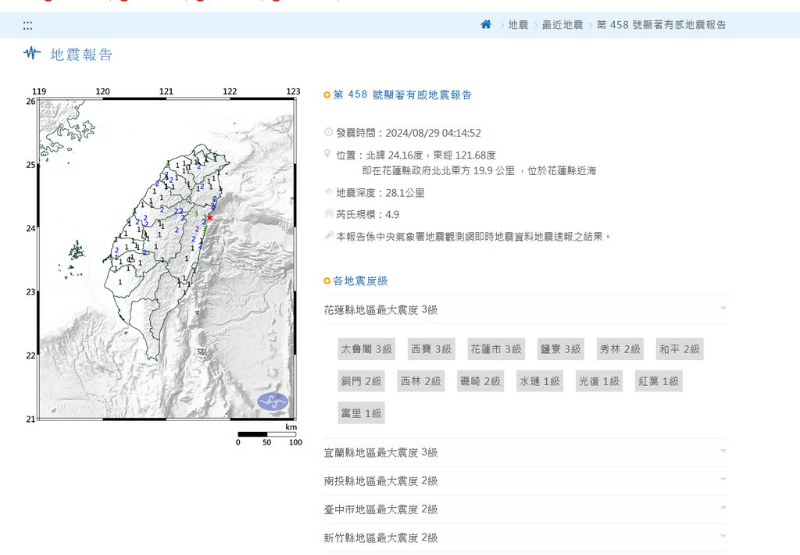Click the home icon in breadcrumb
Viewport: 800px width, 555px height.
[486, 24]
